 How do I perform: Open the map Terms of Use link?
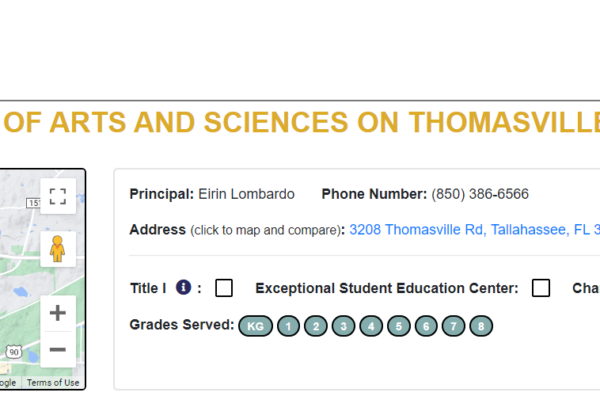(x=53, y=383)
